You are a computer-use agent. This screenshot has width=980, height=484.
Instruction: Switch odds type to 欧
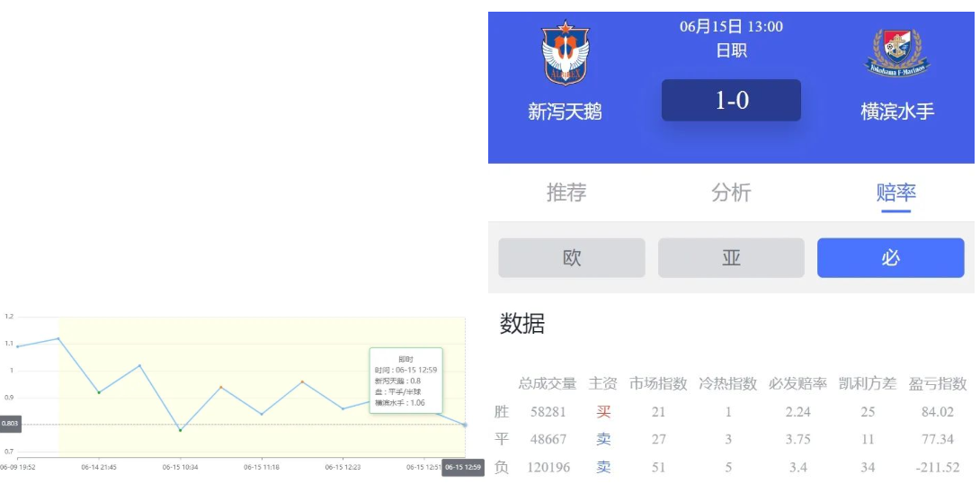pyautogui.click(x=572, y=258)
